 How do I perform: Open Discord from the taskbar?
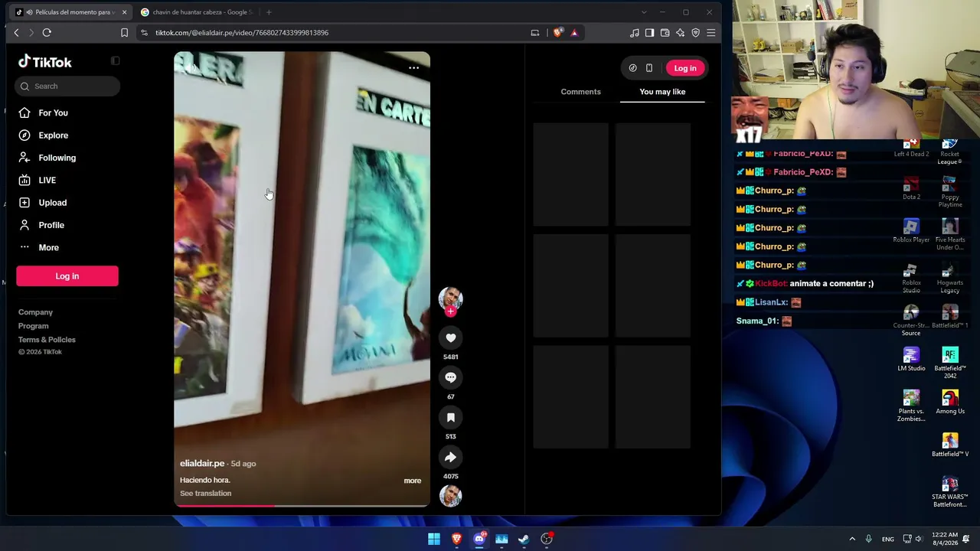click(479, 539)
